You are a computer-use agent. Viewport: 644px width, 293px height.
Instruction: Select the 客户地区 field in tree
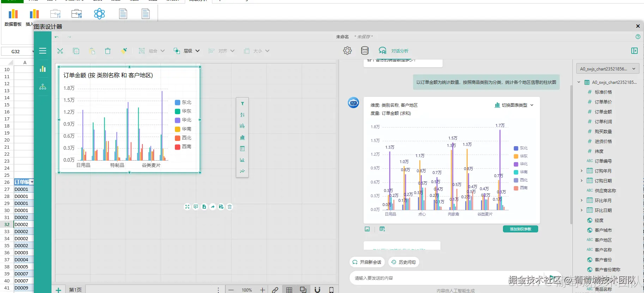pyautogui.click(x=603, y=240)
